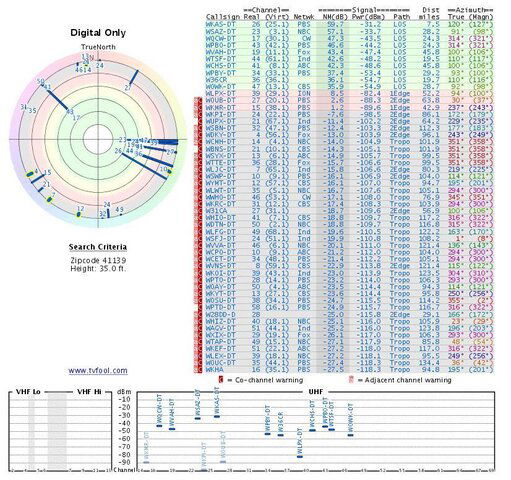Click the Height: 35.0 ft. text

98,268
